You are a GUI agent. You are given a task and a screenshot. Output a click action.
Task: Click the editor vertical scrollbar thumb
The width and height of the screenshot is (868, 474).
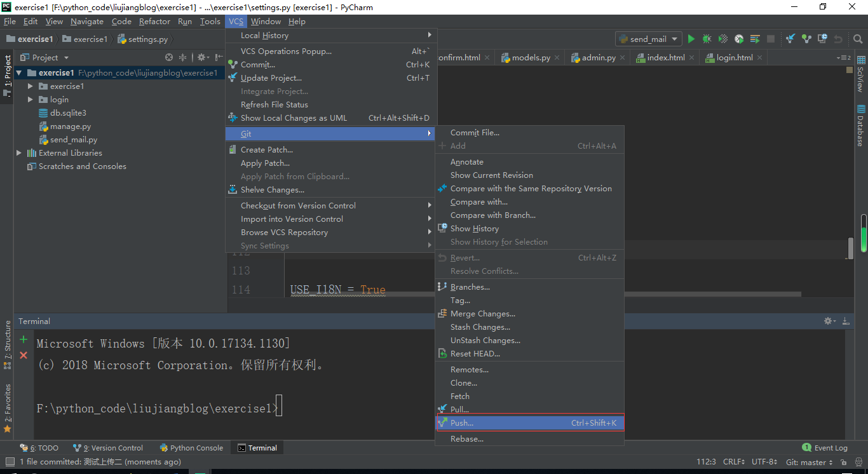pos(851,247)
